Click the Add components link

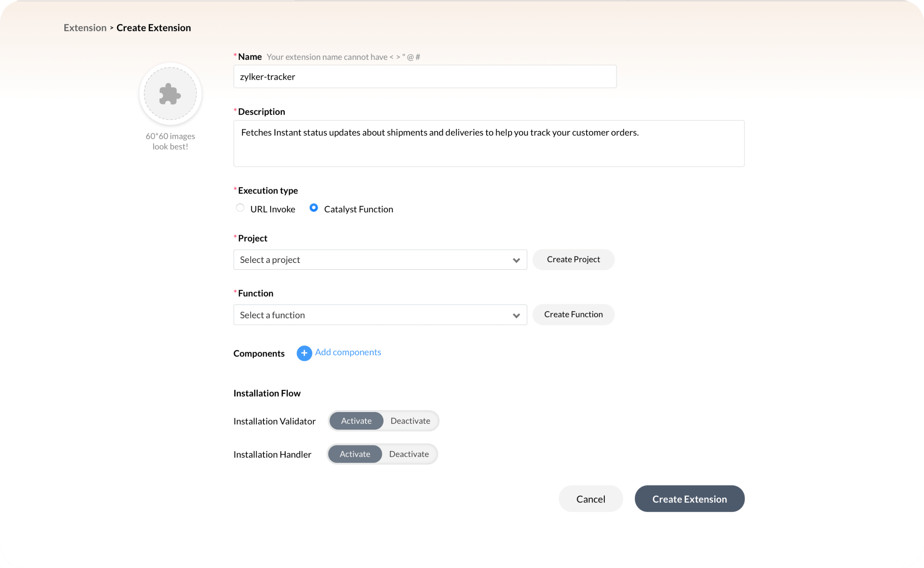[x=348, y=352]
